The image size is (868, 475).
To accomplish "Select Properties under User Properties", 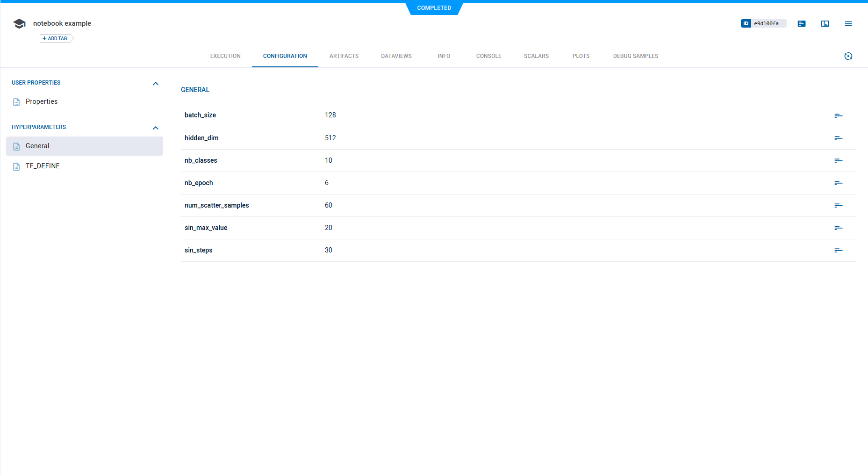I will coord(42,101).
